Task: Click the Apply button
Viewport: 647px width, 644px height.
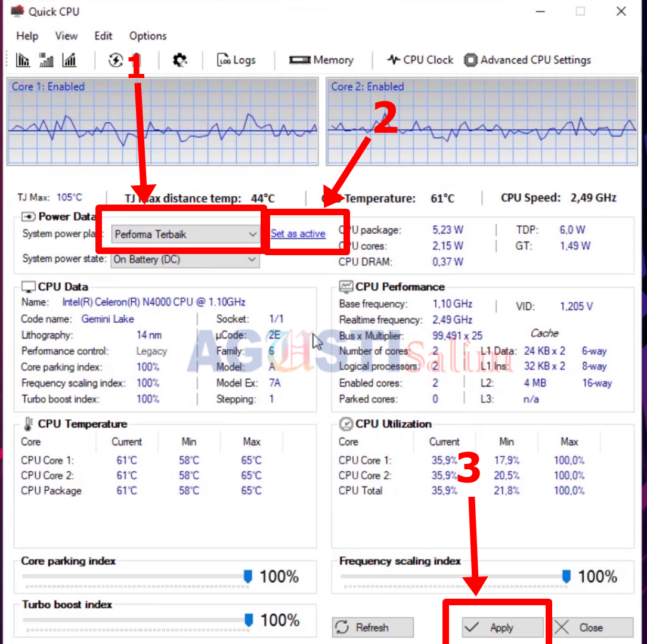Action: pos(502,627)
